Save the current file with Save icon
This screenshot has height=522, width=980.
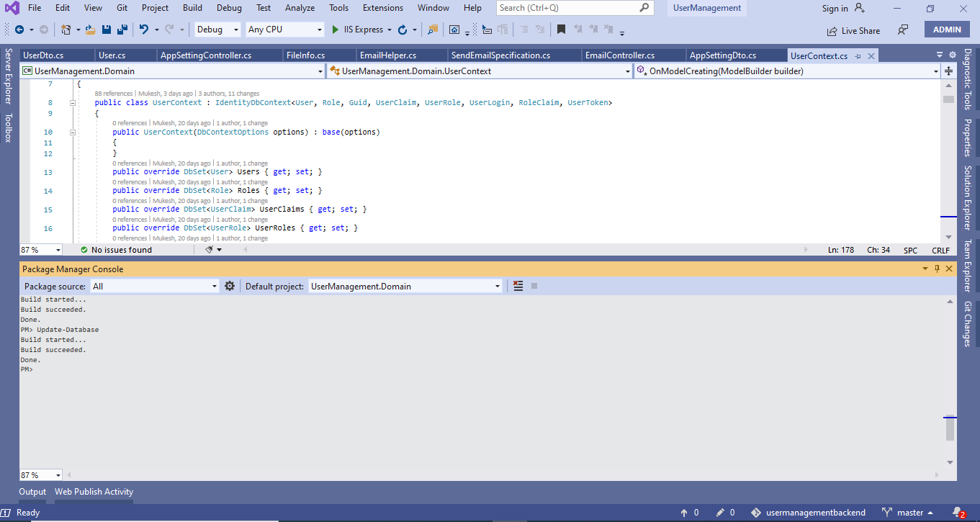click(x=107, y=30)
